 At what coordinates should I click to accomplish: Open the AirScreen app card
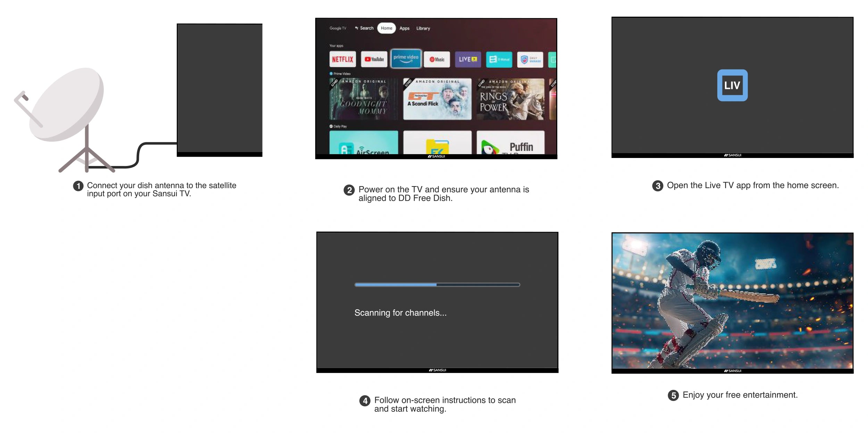[x=364, y=143]
